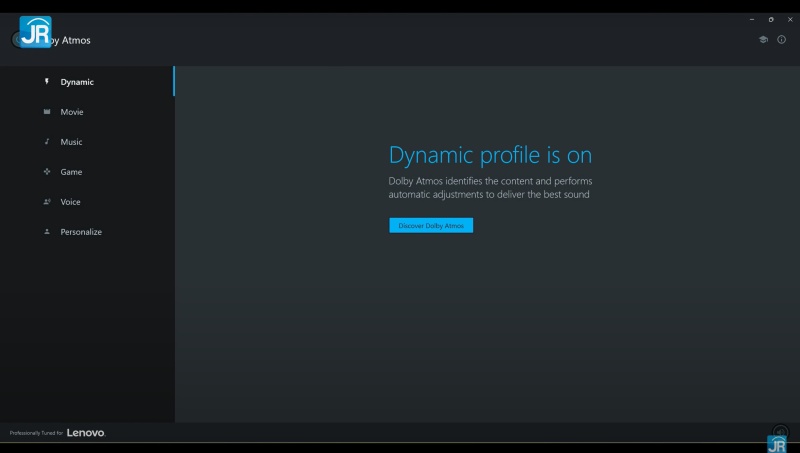
Task: Click the Personalize user icon
Action: click(x=47, y=232)
